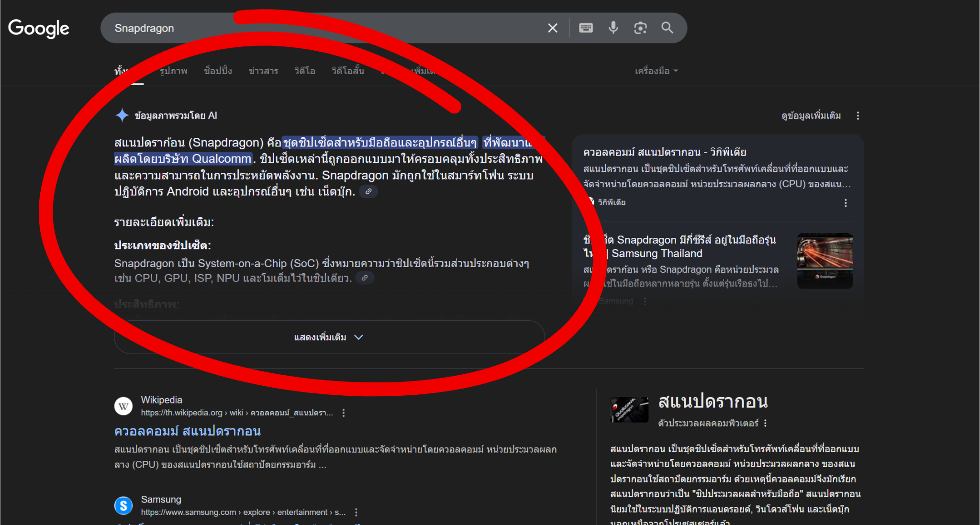Open three-dot menu beside ตัวประมวลผลคอมพิวเตอร์

click(x=765, y=423)
